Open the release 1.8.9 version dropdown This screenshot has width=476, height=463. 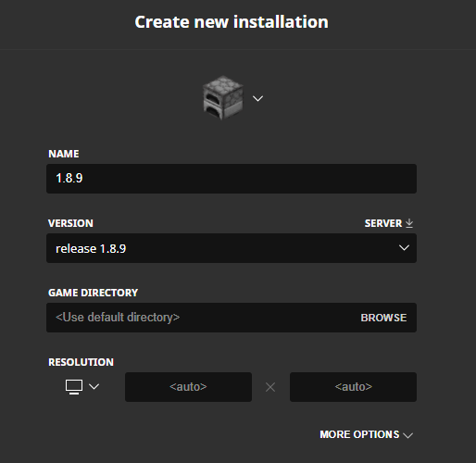coord(232,248)
